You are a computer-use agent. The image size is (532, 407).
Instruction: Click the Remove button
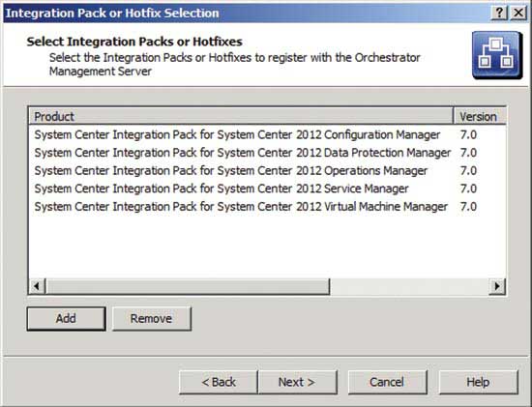point(151,318)
